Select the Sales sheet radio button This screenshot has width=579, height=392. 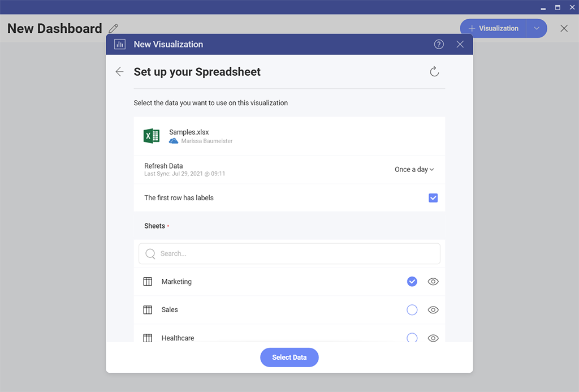[x=412, y=309]
